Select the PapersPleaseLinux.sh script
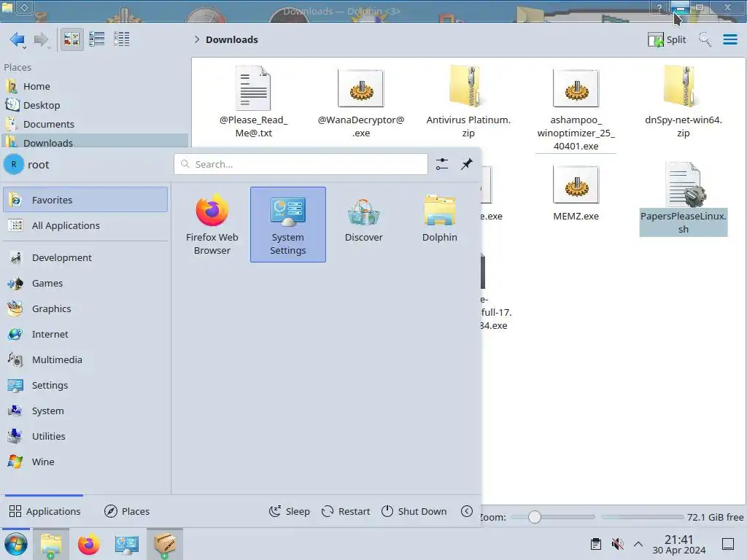The width and height of the screenshot is (747, 560). 683,198
